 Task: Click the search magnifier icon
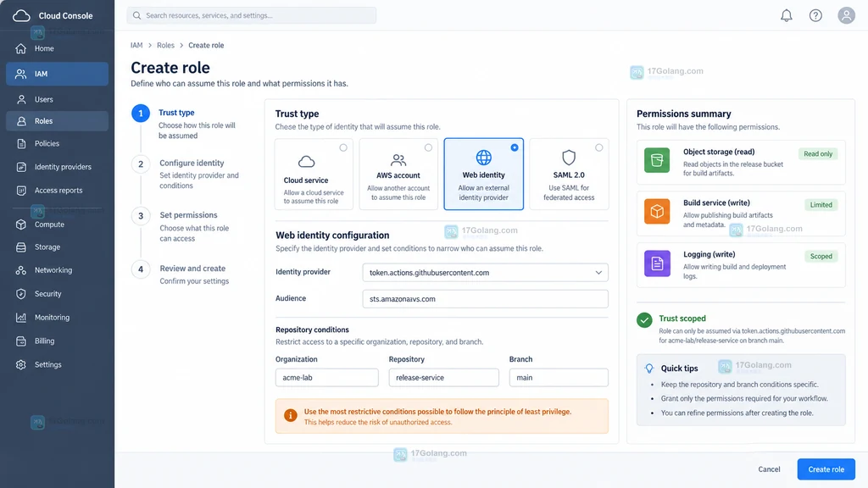(x=136, y=15)
